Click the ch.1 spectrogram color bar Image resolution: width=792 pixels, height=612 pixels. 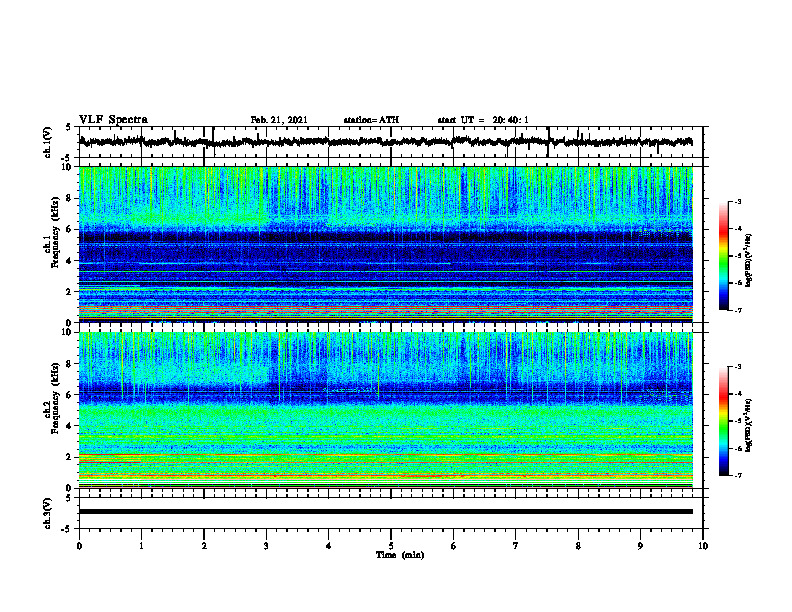tap(723, 256)
